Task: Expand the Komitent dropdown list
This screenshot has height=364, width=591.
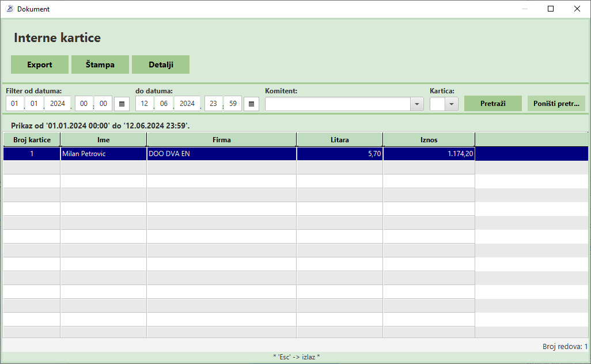Action: click(416, 104)
